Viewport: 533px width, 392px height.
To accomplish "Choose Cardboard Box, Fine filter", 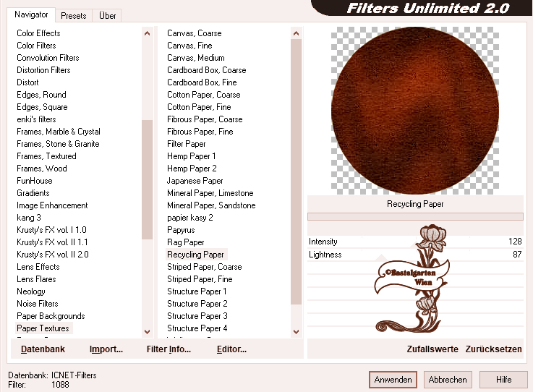I will tap(202, 82).
